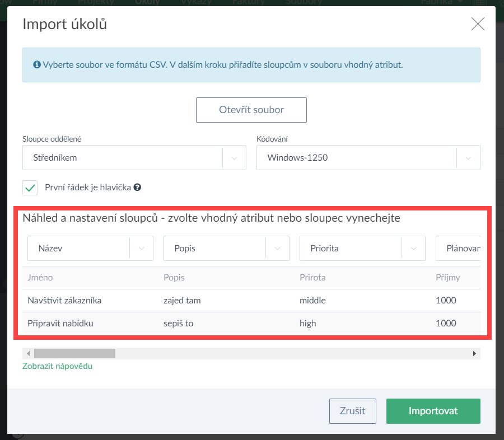The height and width of the screenshot is (440, 504).
Task: Select the Připravit nabídku row cell
Action: 60,323
